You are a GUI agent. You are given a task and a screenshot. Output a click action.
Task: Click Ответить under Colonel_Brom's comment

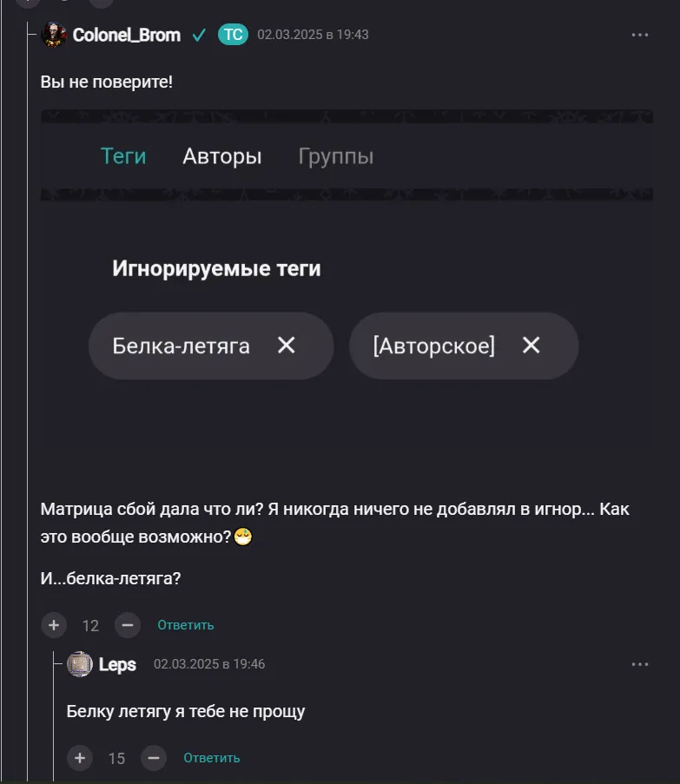[x=185, y=625]
